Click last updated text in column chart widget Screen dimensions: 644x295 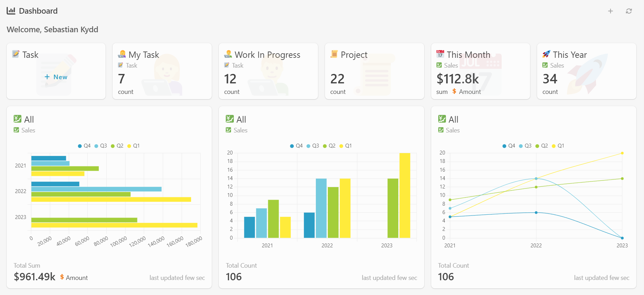(x=389, y=278)
